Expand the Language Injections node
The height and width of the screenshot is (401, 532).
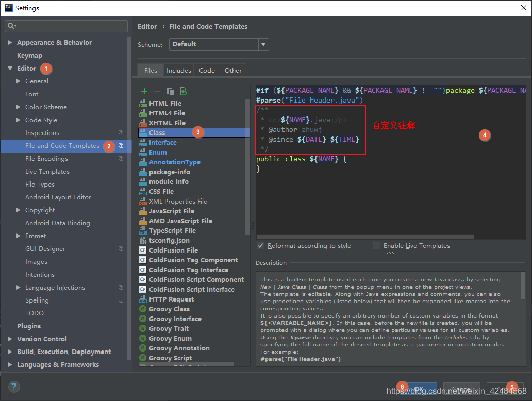[x=19, y=288]
